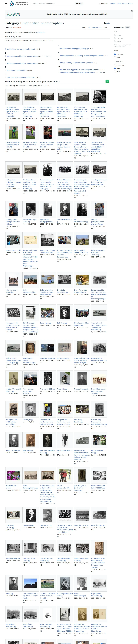
Task: Focus the Search Wikimedia Commons field
Action: click(52, 4)
